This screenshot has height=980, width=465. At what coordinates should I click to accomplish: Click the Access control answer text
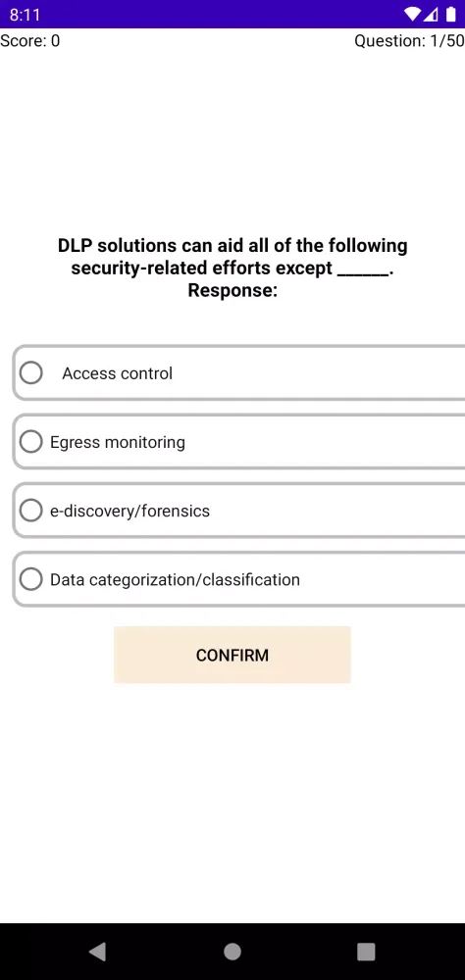(117, 373)
